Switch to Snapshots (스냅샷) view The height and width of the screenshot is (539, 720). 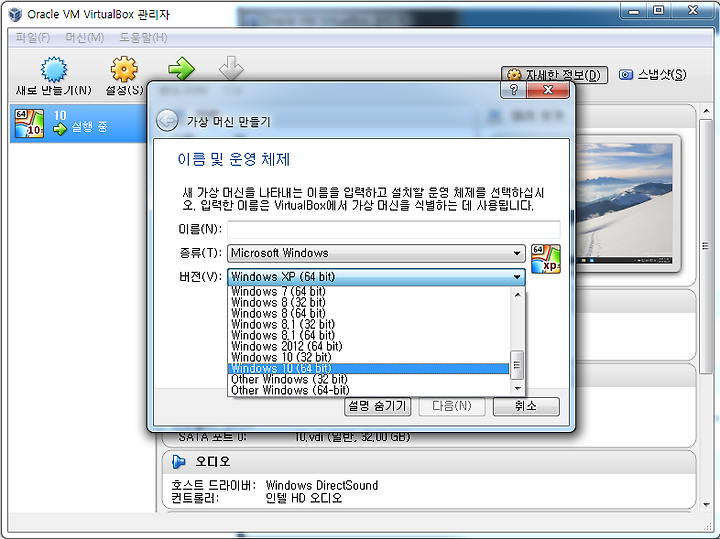pyautogui.click(x=652, y=74)
